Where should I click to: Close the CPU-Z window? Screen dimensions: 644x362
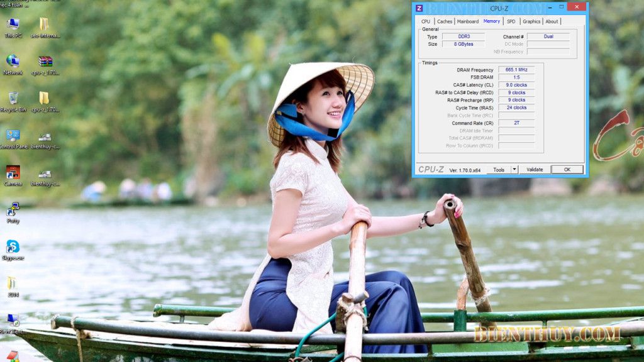tap(577, 7)
